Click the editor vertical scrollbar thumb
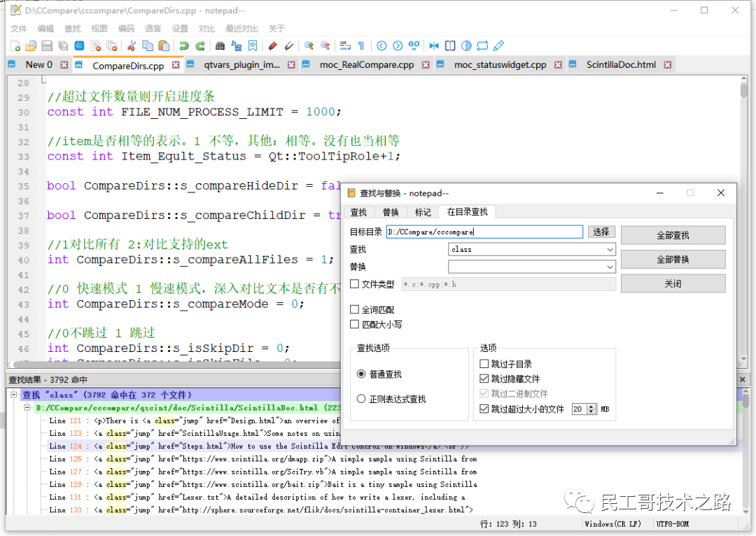The image size is (756, 536). (744, 90)
